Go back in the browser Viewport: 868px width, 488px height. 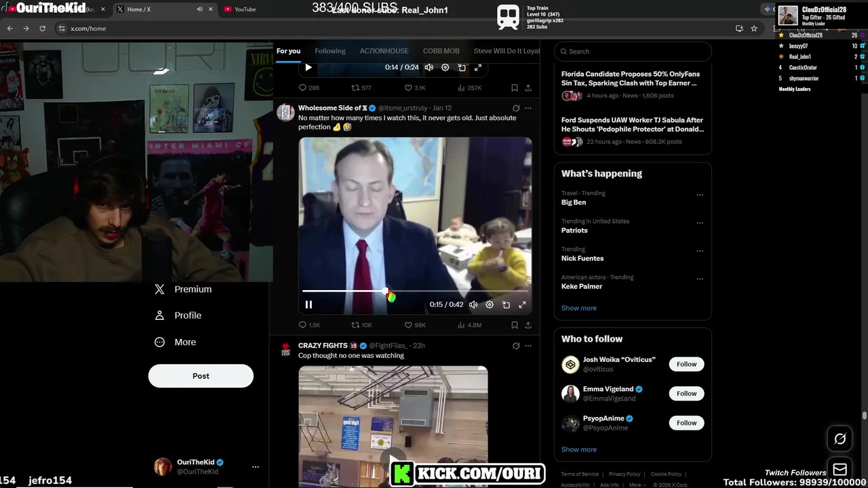(9, 28)
